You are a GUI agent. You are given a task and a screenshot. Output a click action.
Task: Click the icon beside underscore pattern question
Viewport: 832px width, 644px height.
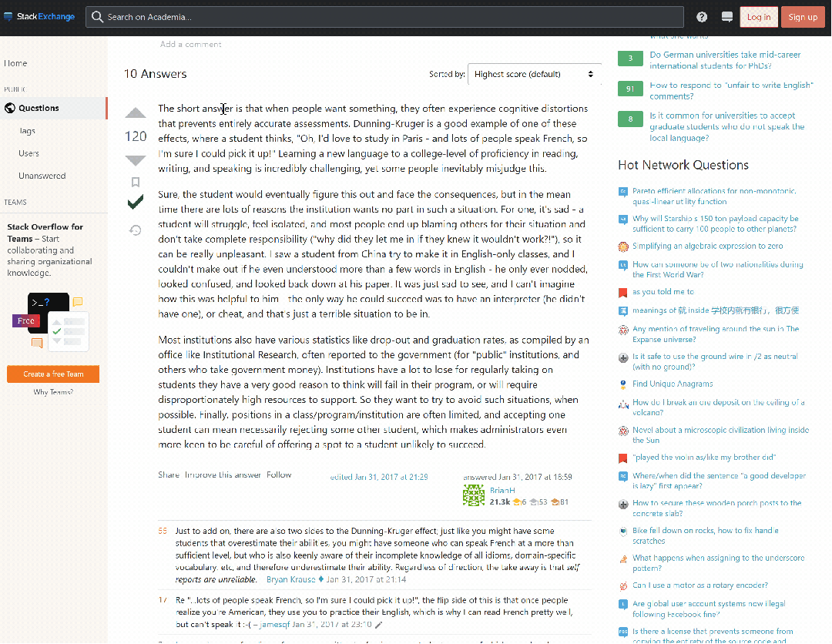click(x=623, y=558)
